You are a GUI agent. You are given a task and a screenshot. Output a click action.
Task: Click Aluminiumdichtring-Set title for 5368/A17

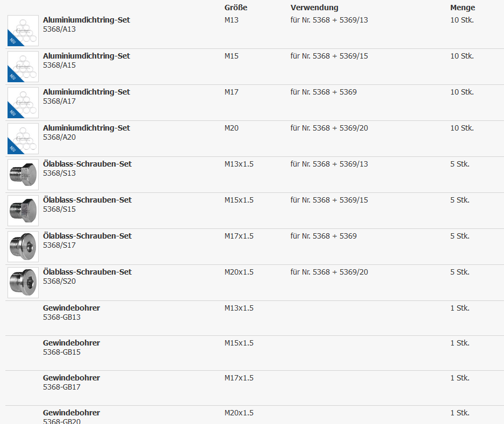click(x=87, y=92)
